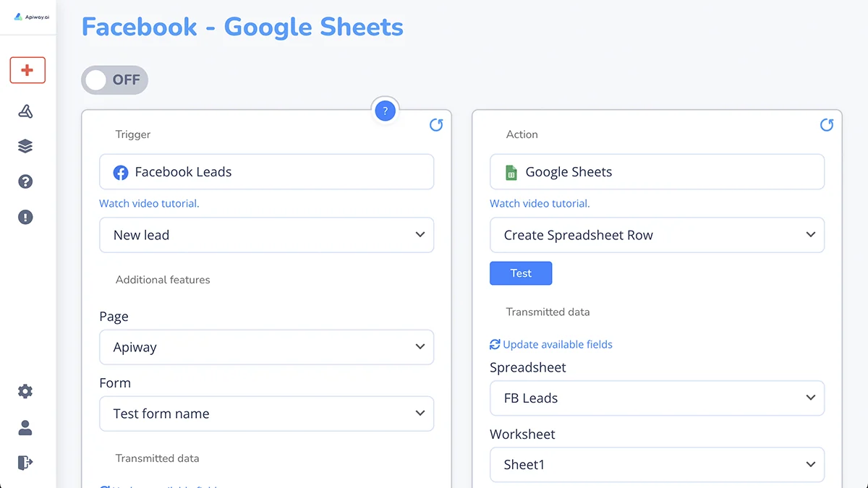
Task: Click the logout door icon
Action: [25, 463]
